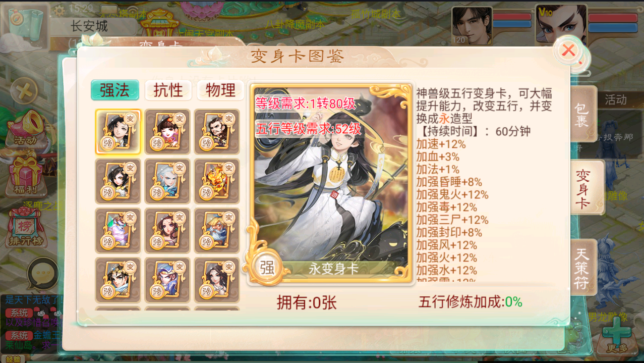Open the 排行榜 ranking icon
Viewport: 644px width, 363px height.
(x=24, y=227)
